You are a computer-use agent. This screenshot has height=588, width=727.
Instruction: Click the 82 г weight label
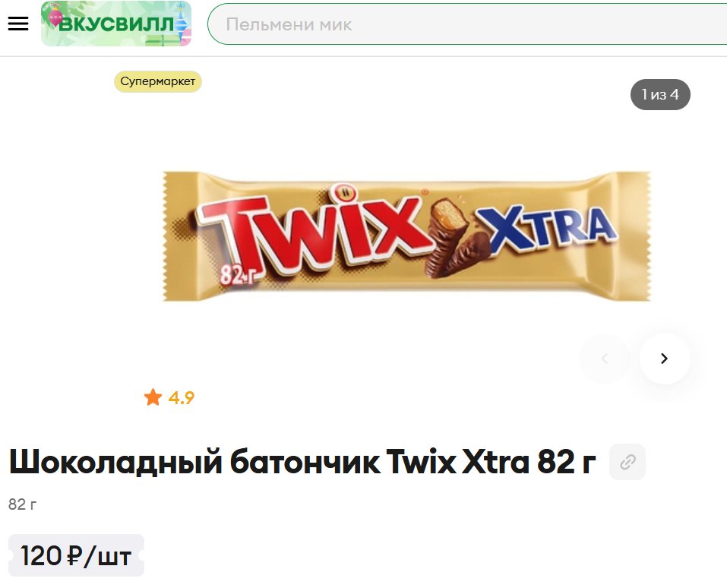pos(22,504)
